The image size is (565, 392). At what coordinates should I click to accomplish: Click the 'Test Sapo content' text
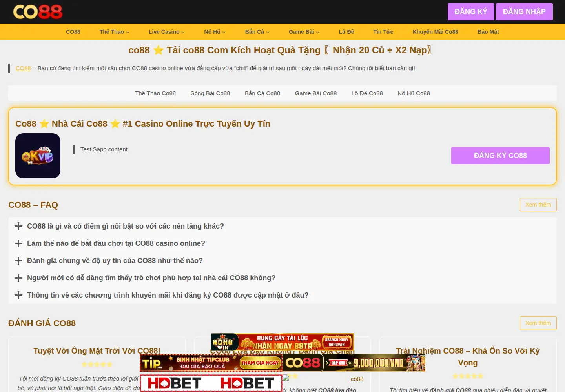104,149
